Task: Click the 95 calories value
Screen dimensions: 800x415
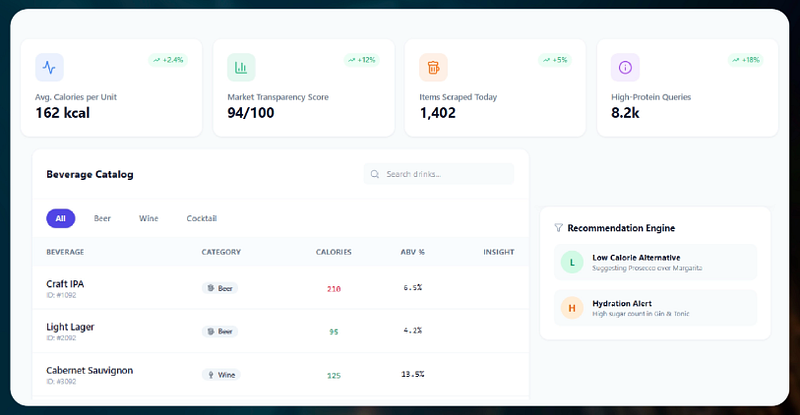Action: pos(334,332)
